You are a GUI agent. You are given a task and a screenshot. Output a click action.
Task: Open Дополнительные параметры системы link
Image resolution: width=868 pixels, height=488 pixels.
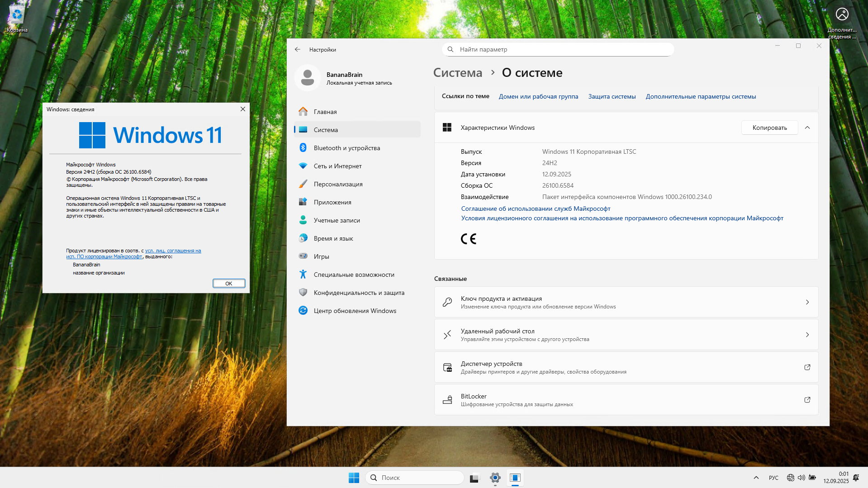coord(701,96)
